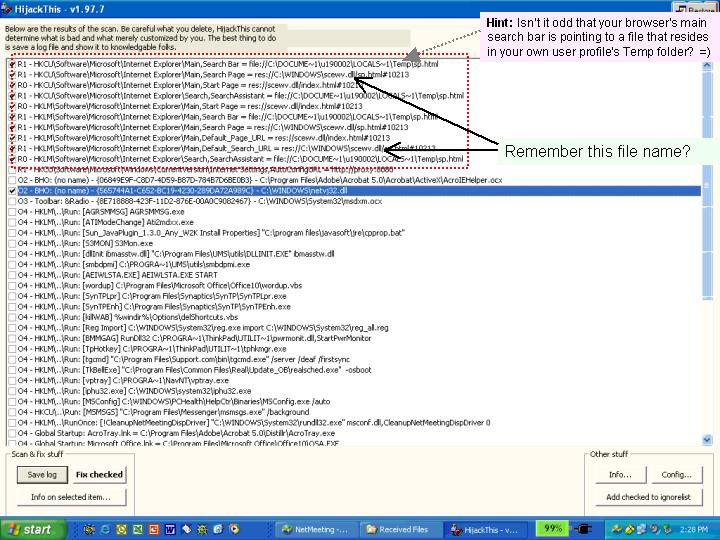
Task: Tick the MSMSGS msmsgs.exe checkbox
Action: (12, 412)
